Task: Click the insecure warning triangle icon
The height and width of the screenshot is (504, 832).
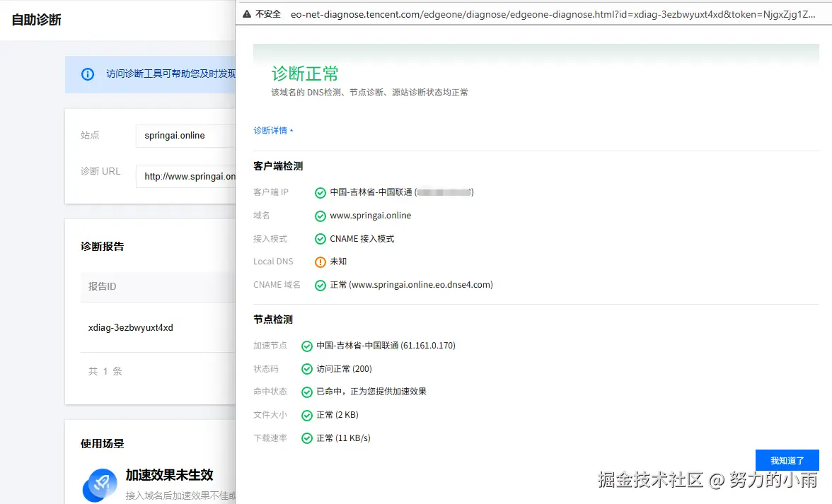Action: pyautogui.click(x=247, y=14)
